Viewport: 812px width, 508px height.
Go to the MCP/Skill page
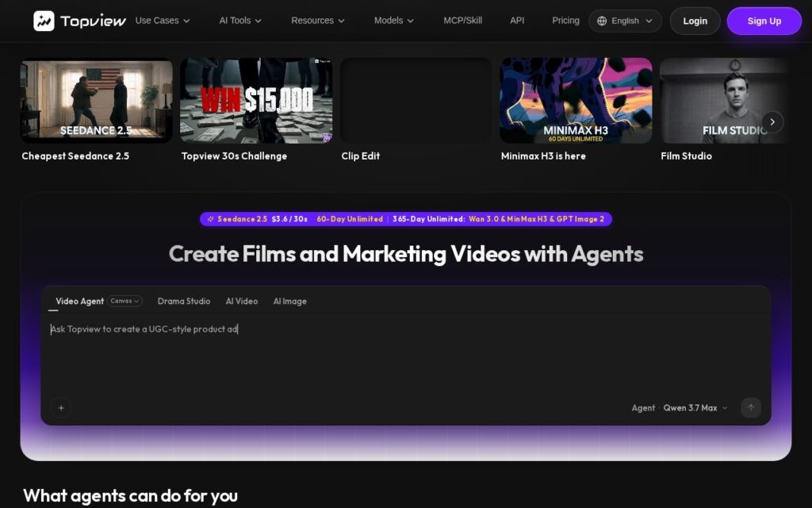tap(462, 21)
